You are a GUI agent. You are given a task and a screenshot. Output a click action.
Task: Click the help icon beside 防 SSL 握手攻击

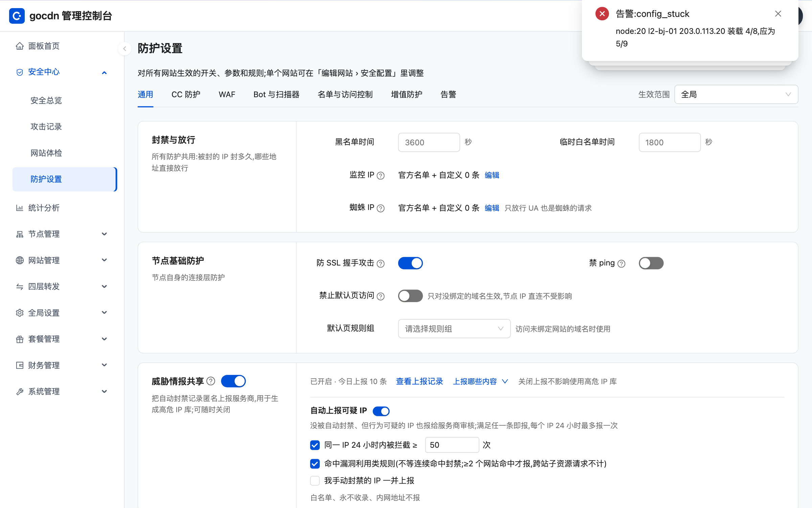click(381, 263)
